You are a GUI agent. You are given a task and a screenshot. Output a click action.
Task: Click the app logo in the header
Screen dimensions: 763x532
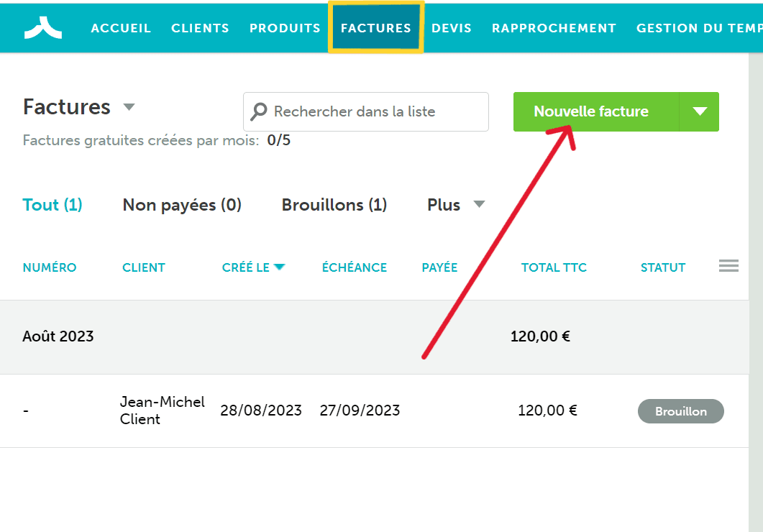(43, 28)
